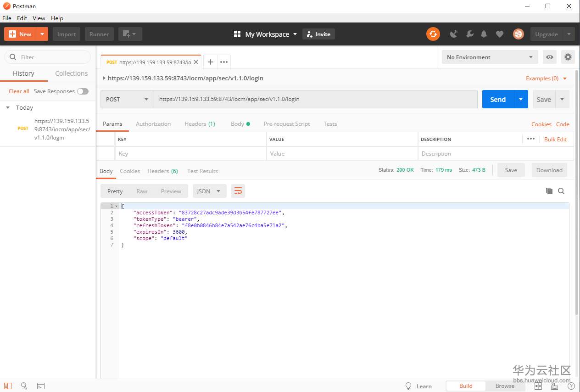The image size is (580, 392).
Task: Download the response
Action: point(549,170)
